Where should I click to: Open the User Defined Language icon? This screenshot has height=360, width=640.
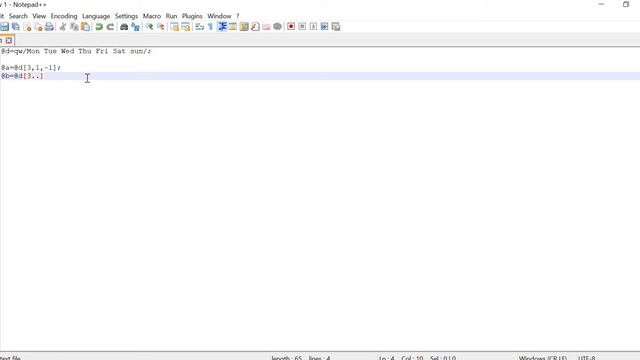[x=233, y=27]
